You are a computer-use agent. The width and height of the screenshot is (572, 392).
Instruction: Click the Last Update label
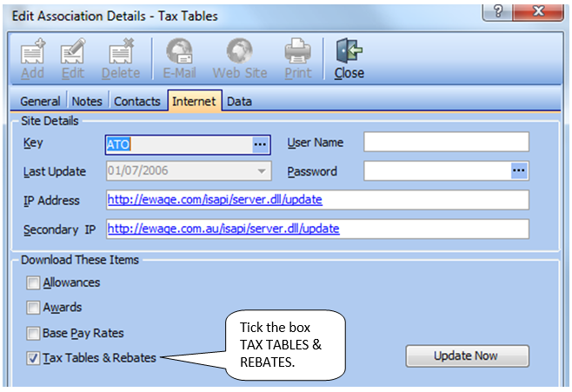(55, 171)
